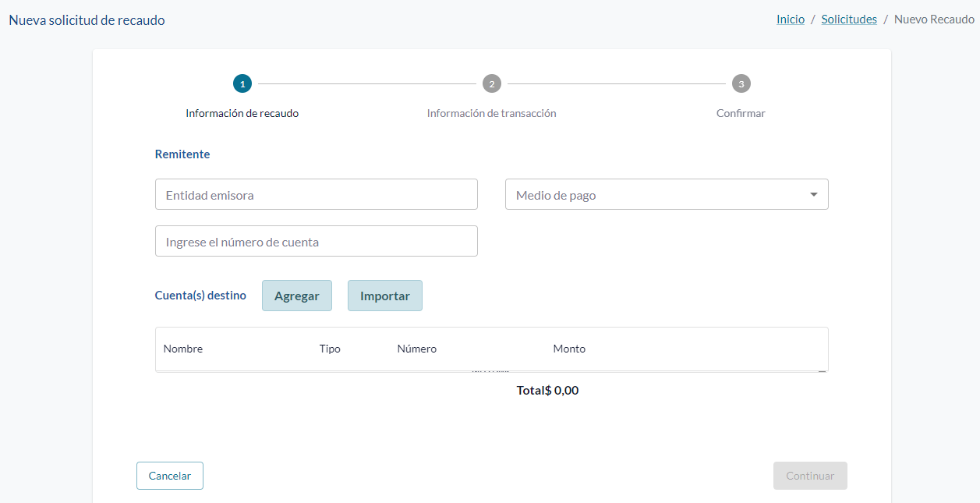The height and width of the screenshot is (503, 980).
Task: Click the Confirmar step label
Action: point(741,113)
